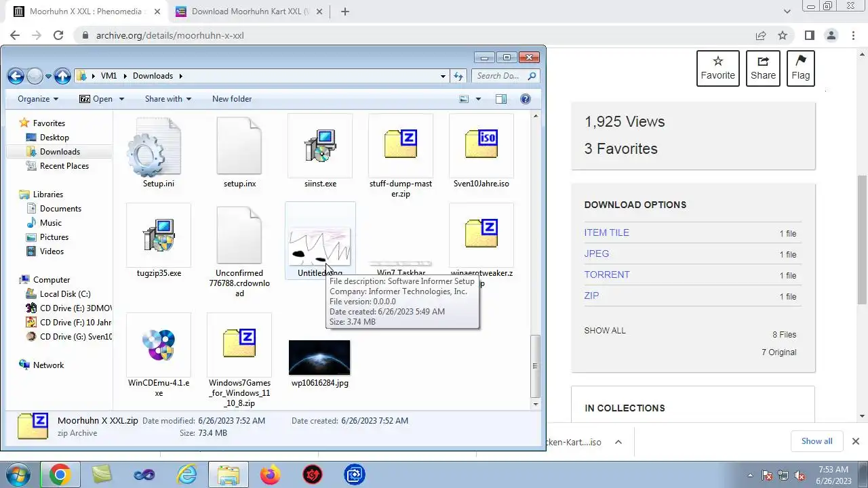Click the Share button on archive.org

click(x=763, y=68)
